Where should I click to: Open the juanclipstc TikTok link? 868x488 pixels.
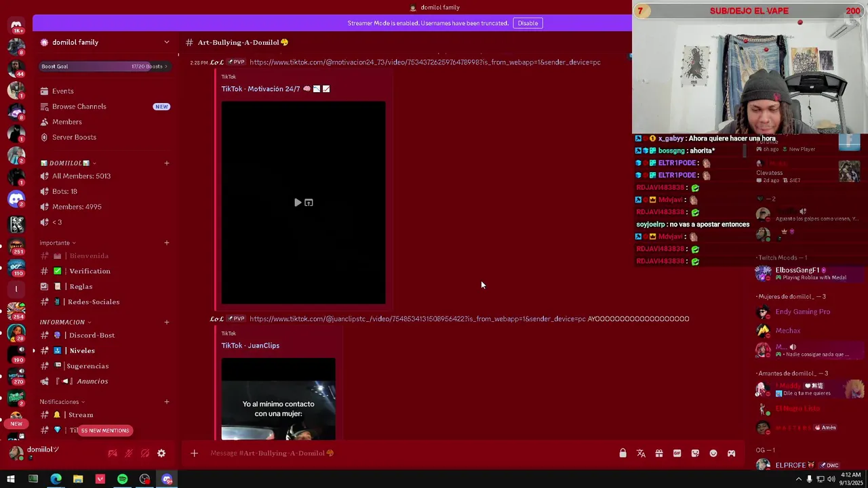click(417, 319)
